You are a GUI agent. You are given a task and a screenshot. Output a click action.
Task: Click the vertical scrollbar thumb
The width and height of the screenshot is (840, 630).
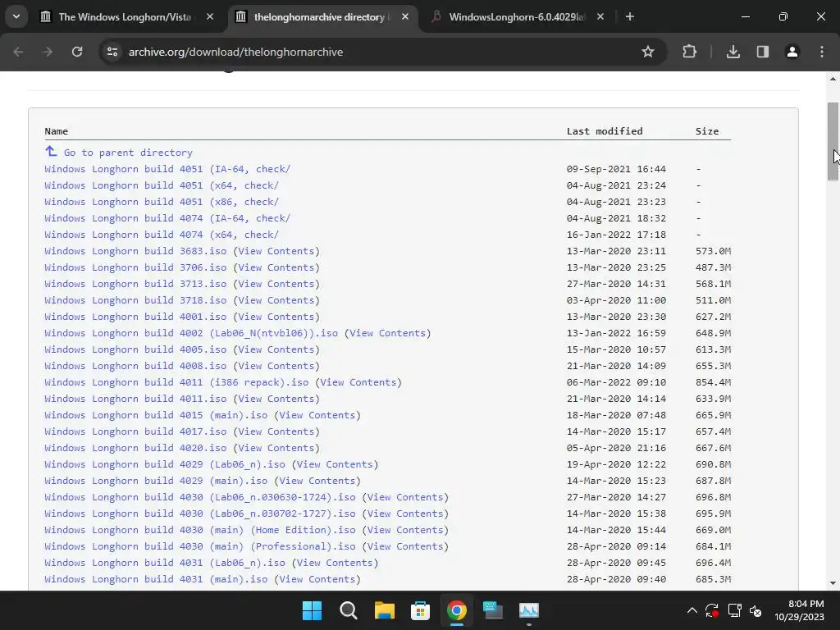[x=833, y=141]
